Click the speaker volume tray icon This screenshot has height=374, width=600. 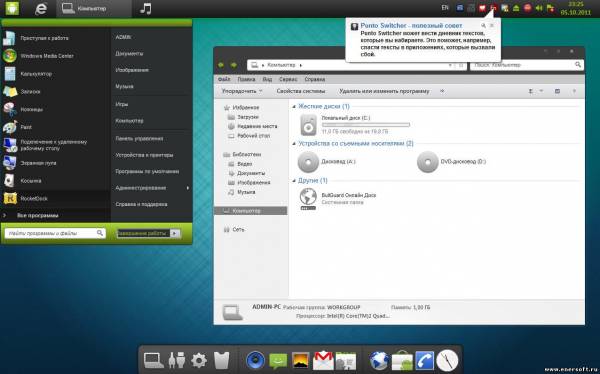[x=539, y=8]
